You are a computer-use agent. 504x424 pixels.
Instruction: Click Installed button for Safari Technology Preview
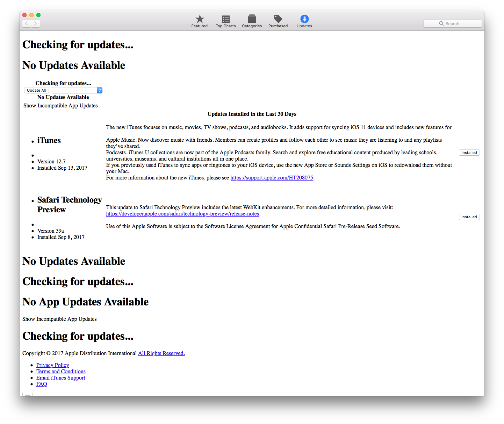[469, 217]
